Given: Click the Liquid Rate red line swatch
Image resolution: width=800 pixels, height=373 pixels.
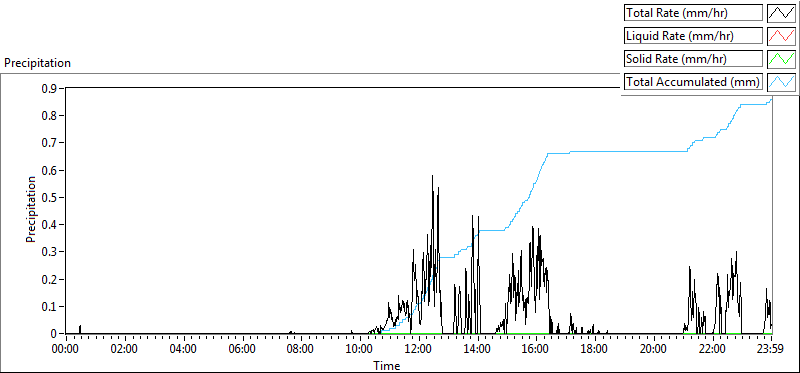Looking at the screenshot, I should point(782,36).
